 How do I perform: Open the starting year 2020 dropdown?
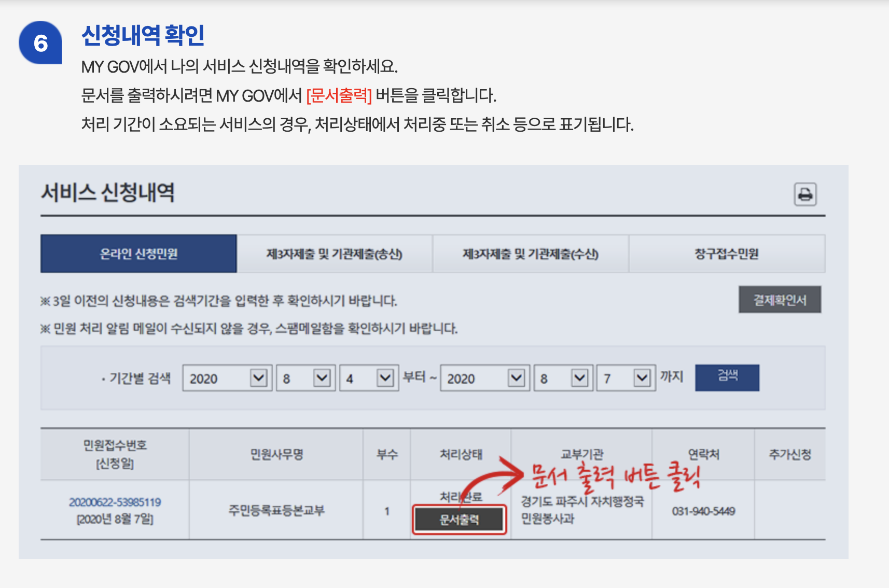(227, 378)
